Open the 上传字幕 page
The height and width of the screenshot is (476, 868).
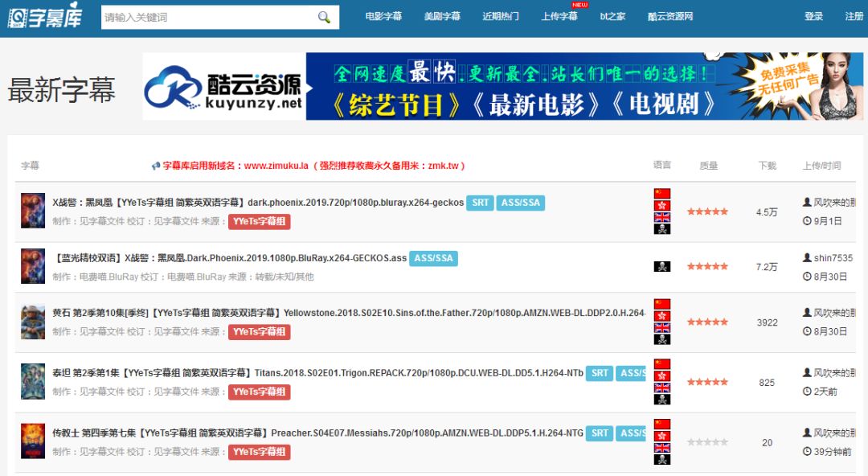[559, 16]
